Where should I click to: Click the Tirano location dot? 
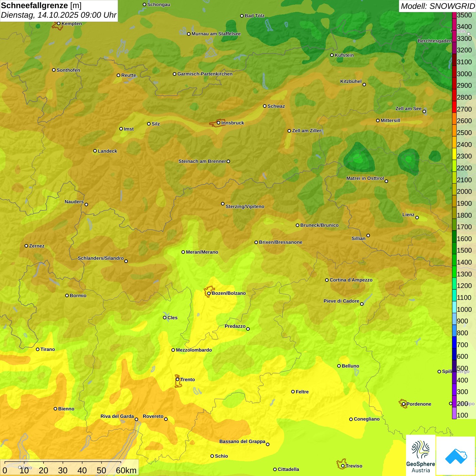(x=38, y=349)
